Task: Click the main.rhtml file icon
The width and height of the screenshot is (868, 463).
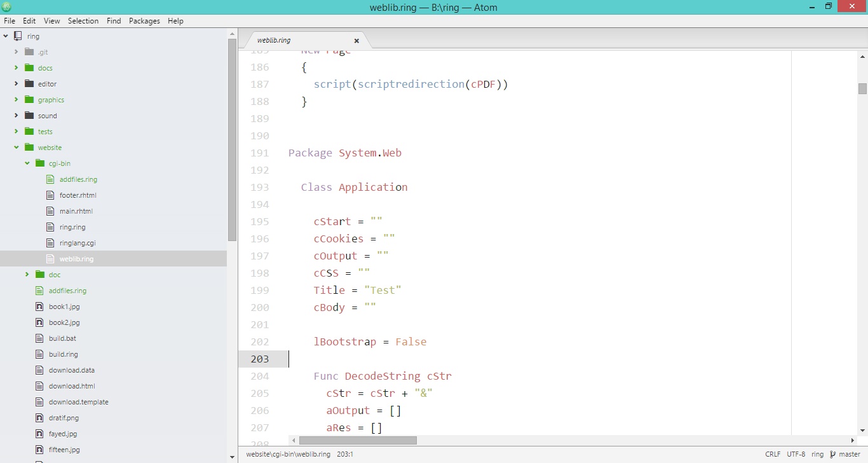Action: [x=50, y=211]
